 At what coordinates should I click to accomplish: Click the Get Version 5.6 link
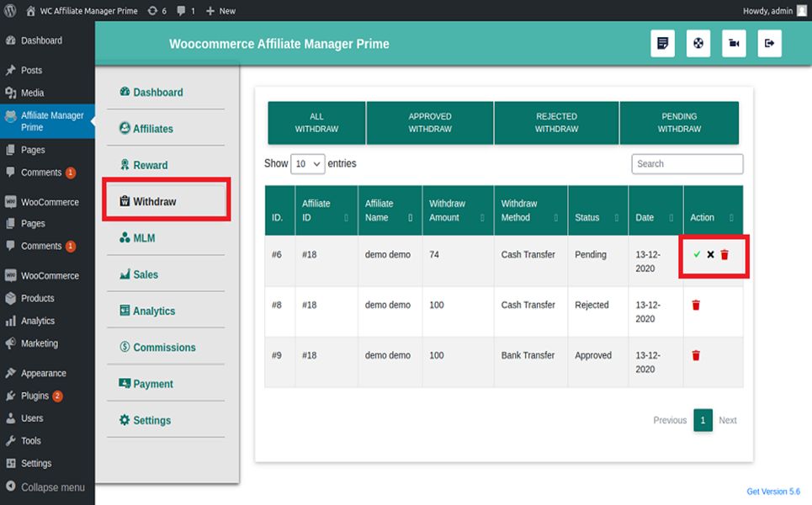(x=772, y=492)
